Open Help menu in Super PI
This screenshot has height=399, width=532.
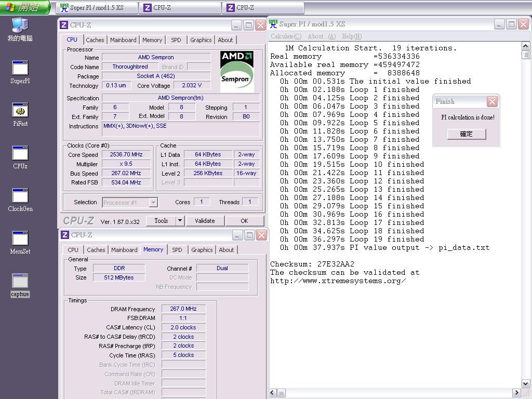pos(352,36)
